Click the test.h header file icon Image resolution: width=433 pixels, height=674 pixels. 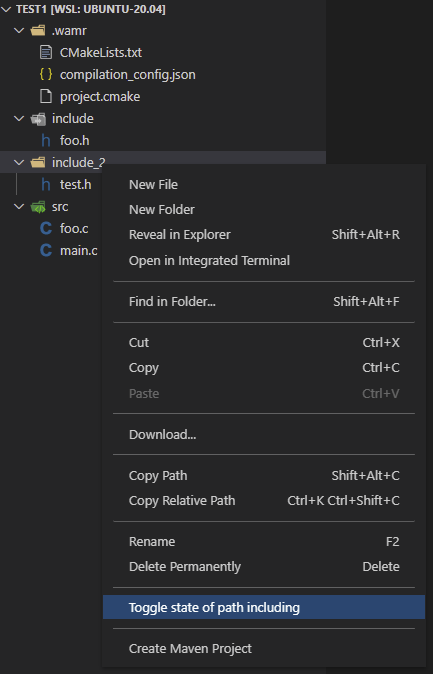[x=46, y=184]
